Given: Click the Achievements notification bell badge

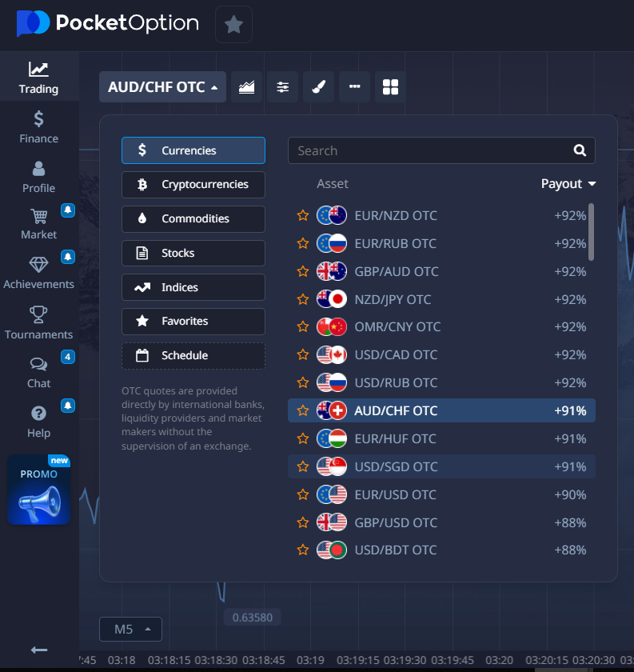Looking at the screenshot, I should click(68, 257).
